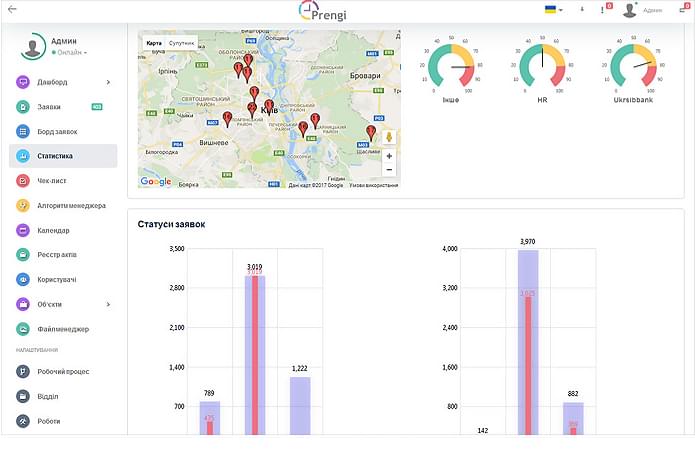Click the Street View pegman icon on map
This screenshot has width=695, height=460.
[x=389, y=137]
